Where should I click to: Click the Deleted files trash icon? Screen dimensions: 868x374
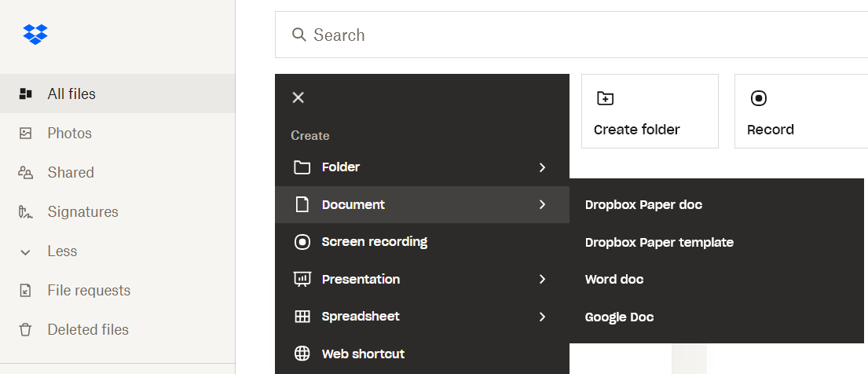pos(25,330)
